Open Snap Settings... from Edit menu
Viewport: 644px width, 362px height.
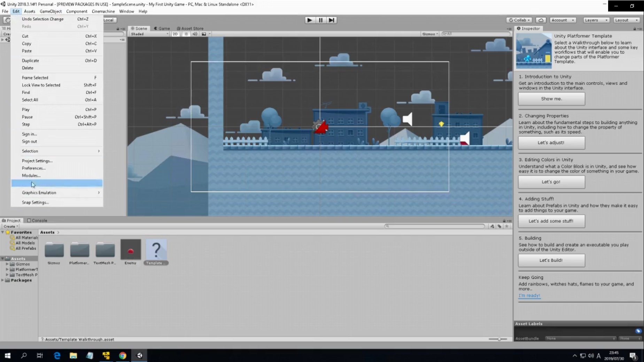57,202
